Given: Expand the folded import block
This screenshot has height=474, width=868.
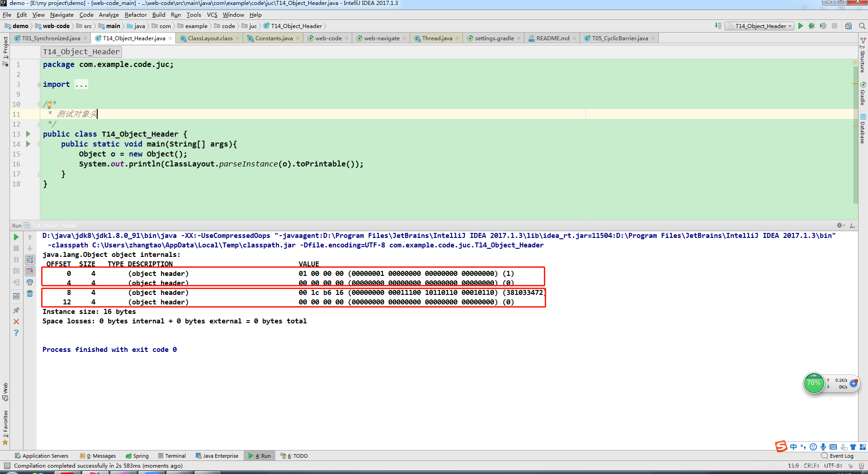Looking at the screenshot, I should tap(40, 85).
